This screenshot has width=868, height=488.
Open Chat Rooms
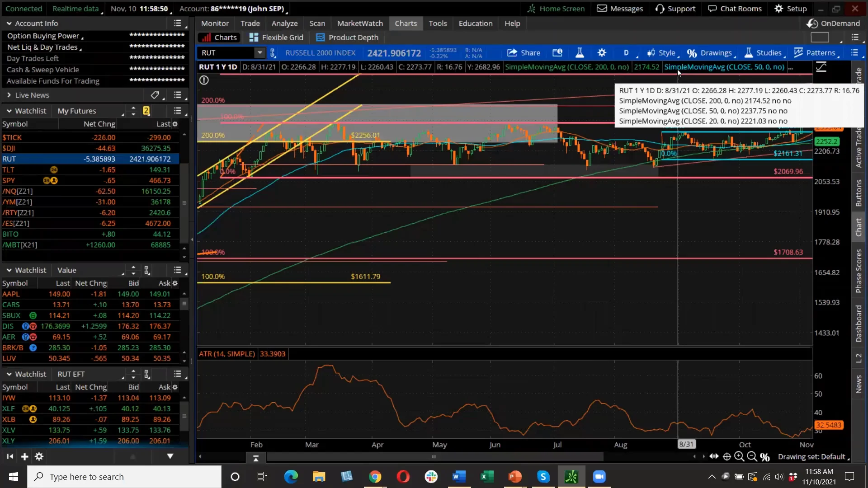coord(735,9)
